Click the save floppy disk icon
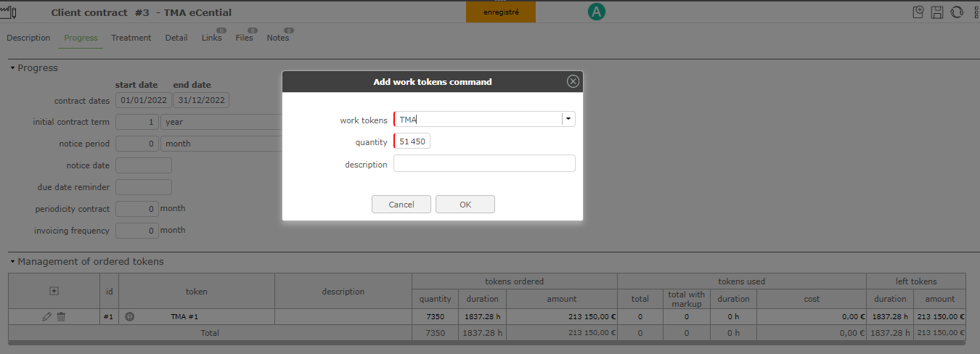This screenshot has width=980, height=354. [937, 12]
